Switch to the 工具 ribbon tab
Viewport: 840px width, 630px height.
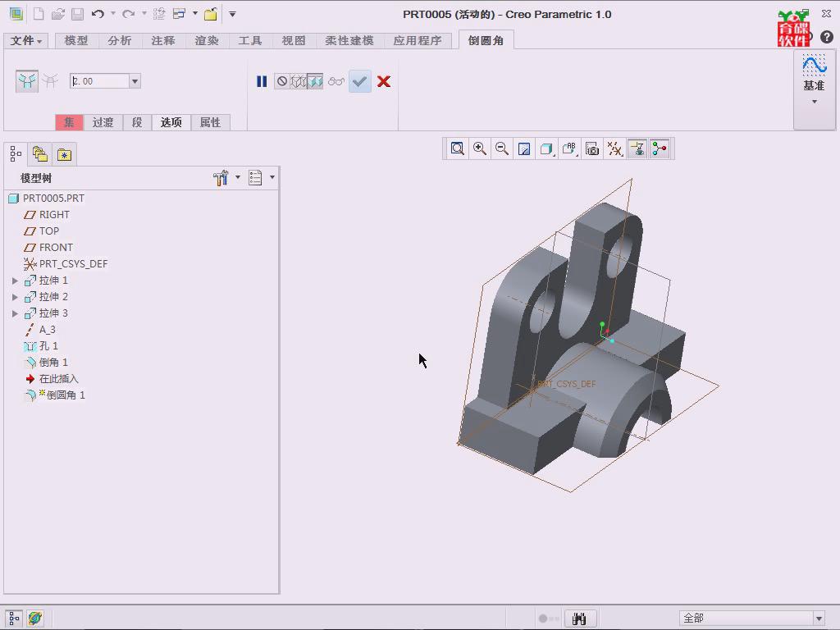click(249, 41)
